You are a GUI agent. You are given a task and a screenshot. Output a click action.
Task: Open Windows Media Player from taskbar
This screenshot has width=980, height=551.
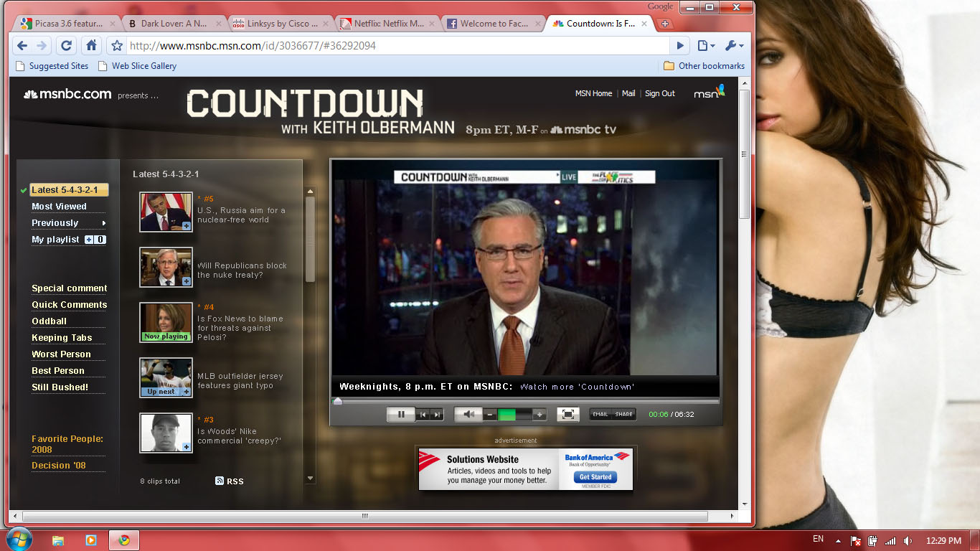(x=91, y=540)
